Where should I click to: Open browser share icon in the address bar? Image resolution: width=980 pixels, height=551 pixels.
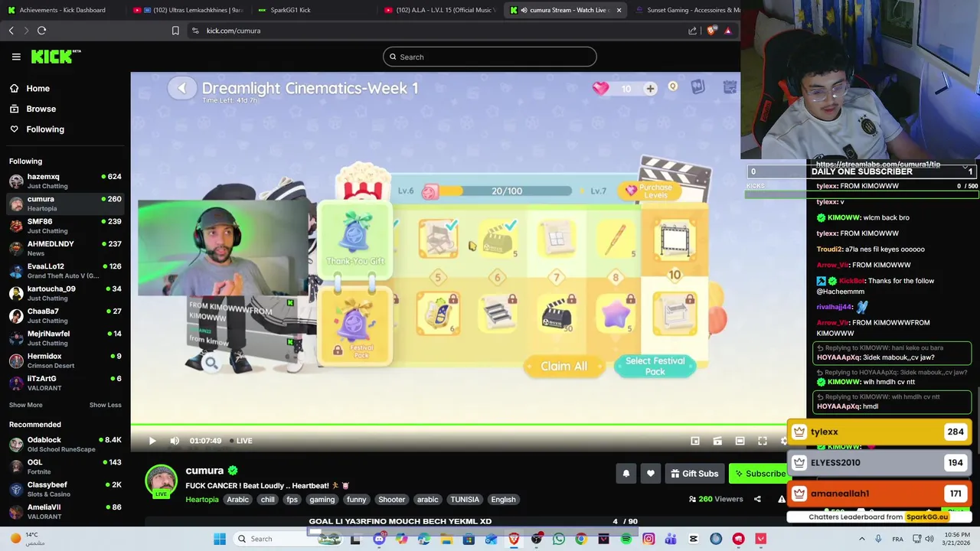click(692, 31)
